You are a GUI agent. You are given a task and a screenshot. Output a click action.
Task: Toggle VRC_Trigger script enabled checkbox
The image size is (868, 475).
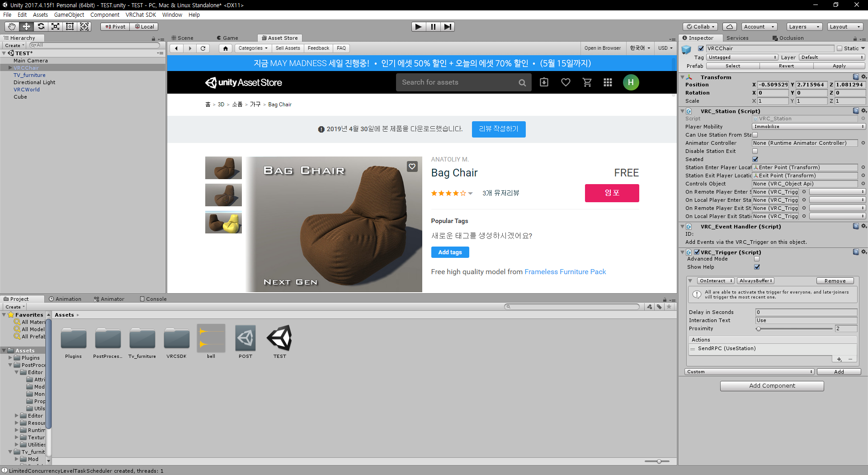(x=697, y=252)
